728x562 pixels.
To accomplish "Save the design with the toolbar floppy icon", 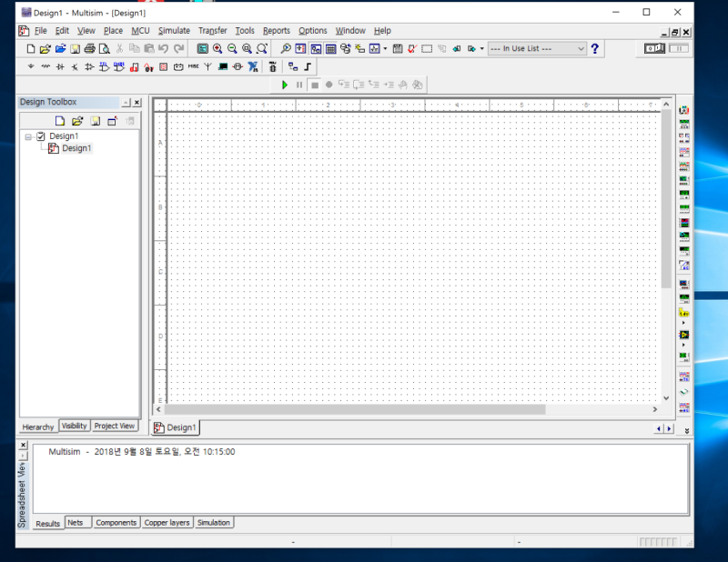I will 75,49.
